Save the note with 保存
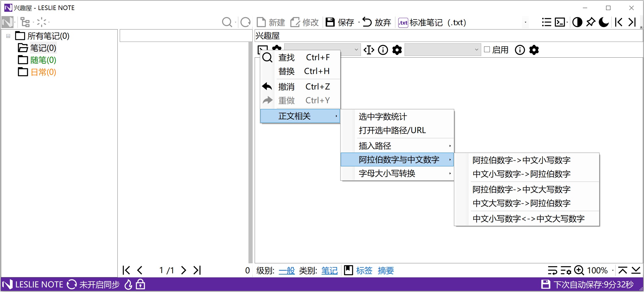Image resolution: width=644 pixels, height=292 pixels. 340,22
